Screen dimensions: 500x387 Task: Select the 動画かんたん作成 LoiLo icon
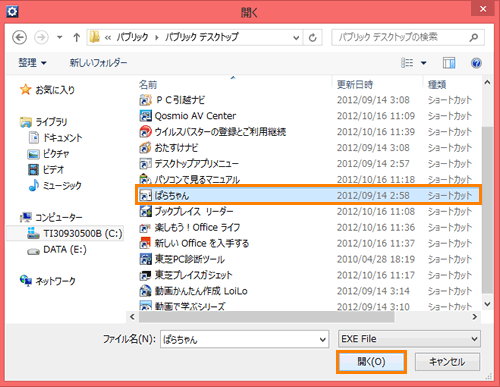click(145, 291)
